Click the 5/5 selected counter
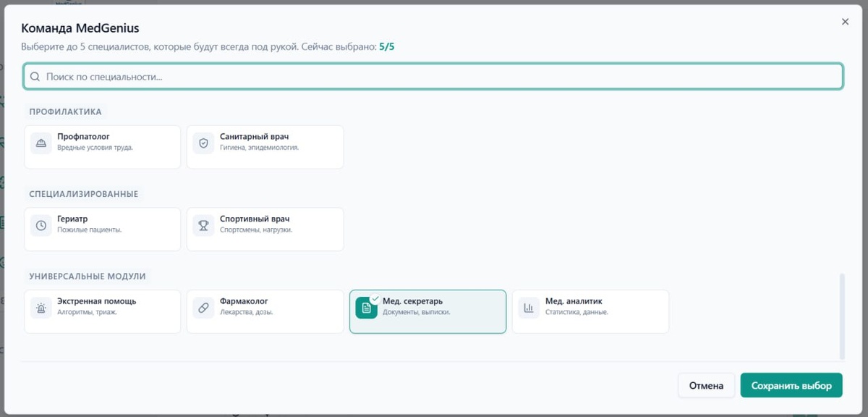Screen dimensions: 868x417 [387, 47]
